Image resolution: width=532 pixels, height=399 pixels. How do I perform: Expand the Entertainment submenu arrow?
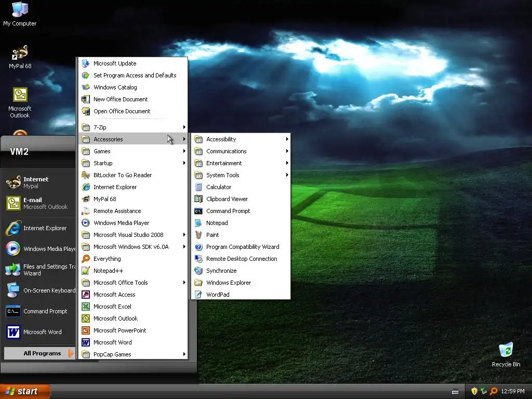[287, 163]
